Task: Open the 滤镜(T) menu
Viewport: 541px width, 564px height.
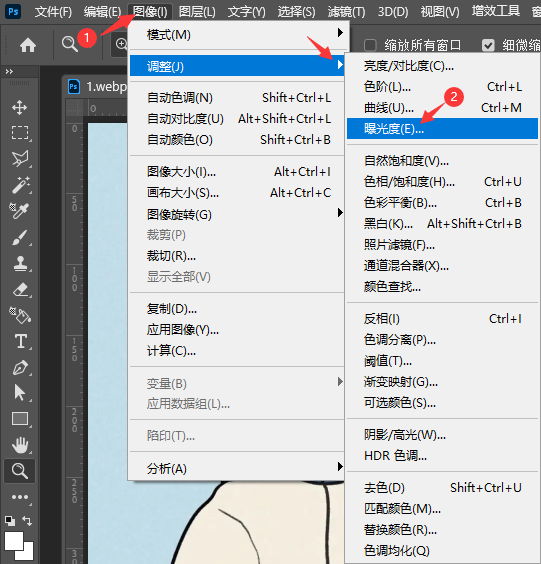Action: 346,12
